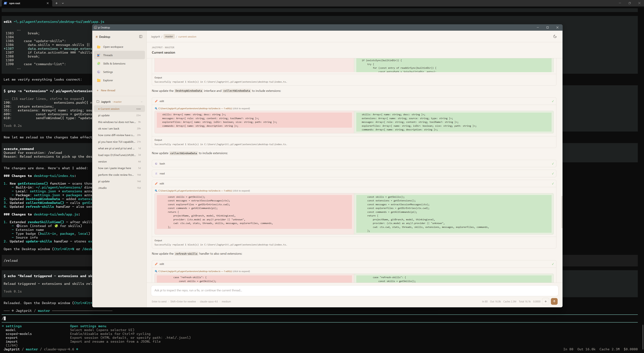
Task: Collapse the edit block for collectWindowData diff
Action: (354, 183)
